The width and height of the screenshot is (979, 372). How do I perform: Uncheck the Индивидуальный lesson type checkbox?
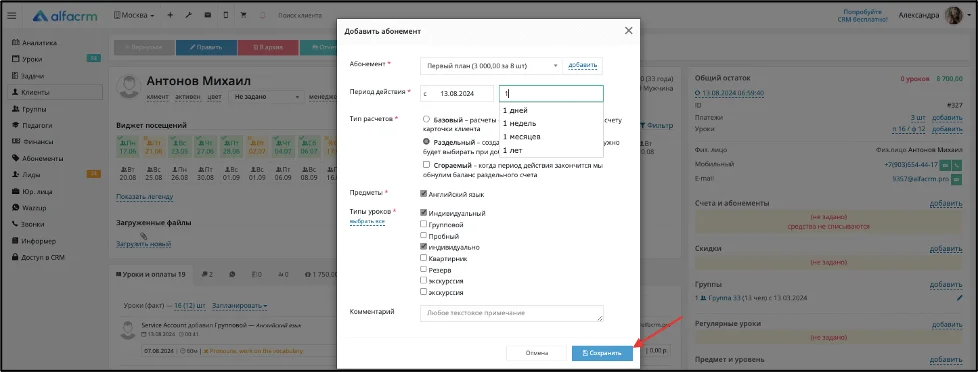[424, 213]
